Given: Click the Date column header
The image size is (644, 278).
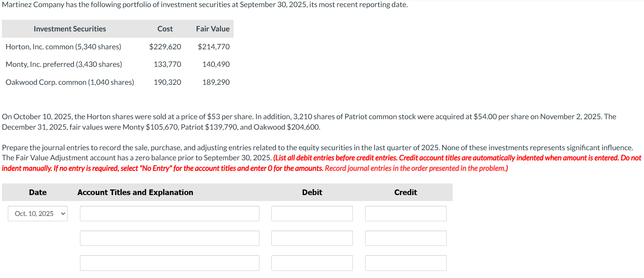Looking at the screenshot, I should coord(38,192).
